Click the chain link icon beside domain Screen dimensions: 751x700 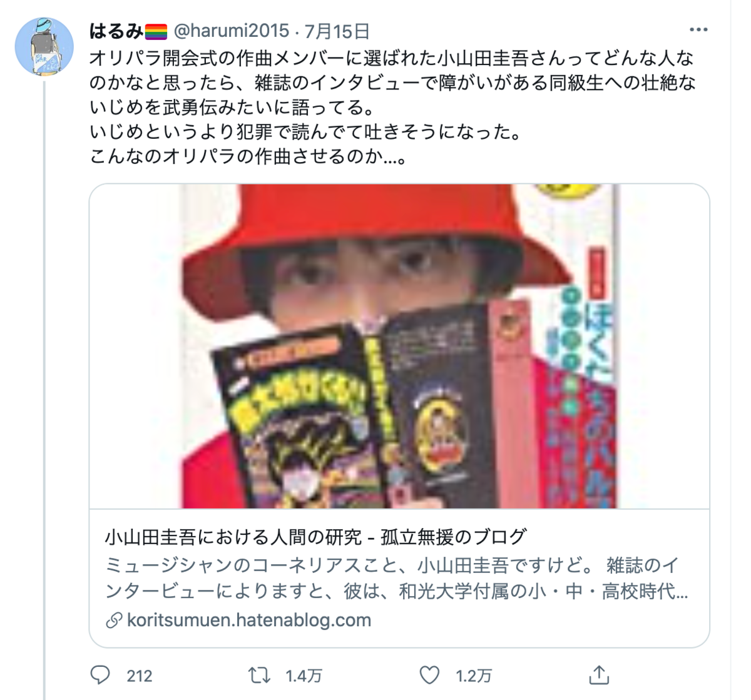coord(114,621)
